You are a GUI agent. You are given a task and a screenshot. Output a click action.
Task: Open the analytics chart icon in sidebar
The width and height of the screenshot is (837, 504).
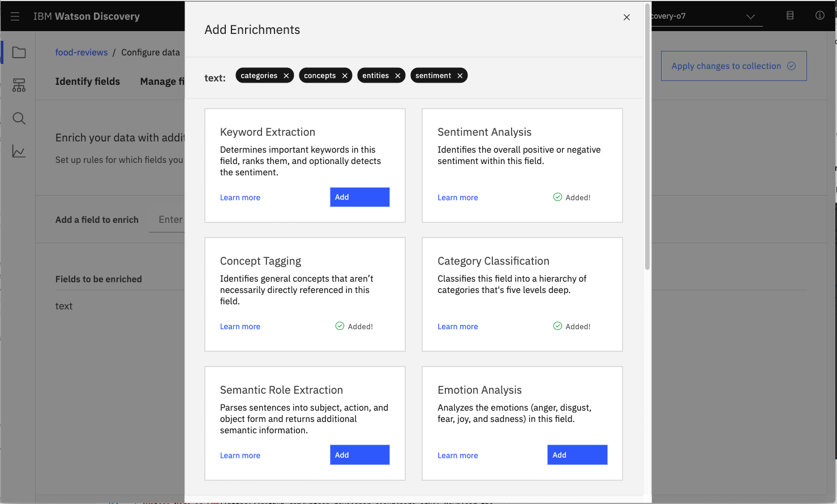tap(19, 151)
